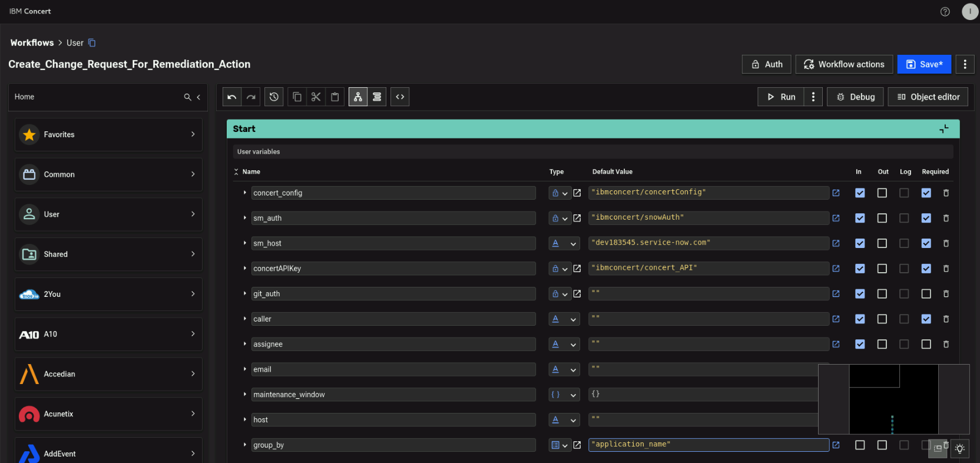
Task: Expand the concert_config variable row
Action: 245,193
